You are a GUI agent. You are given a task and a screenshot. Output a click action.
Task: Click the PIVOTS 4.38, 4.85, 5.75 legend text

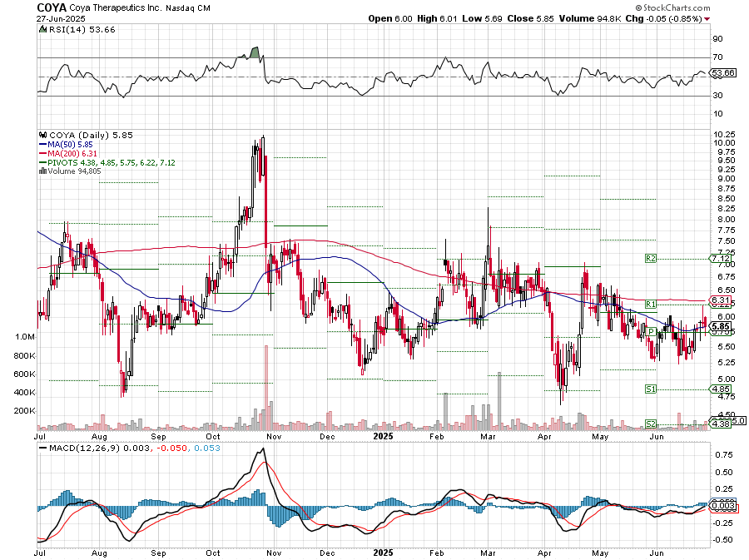pyautogui.click(x=112, y=163)
